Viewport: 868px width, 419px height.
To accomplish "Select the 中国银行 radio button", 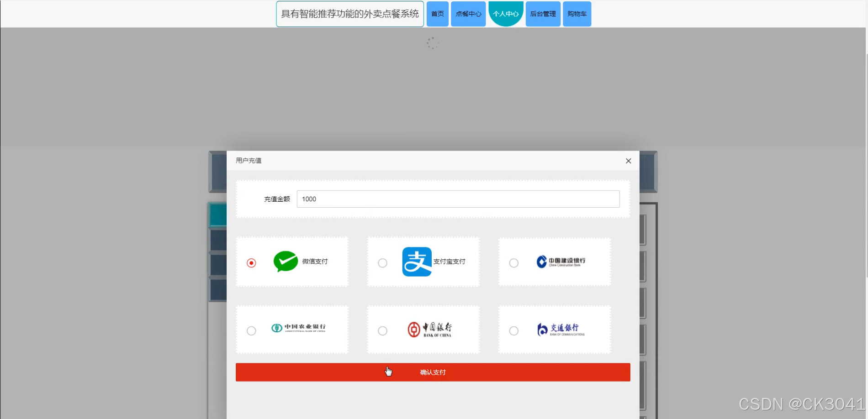I will [382, 331].
